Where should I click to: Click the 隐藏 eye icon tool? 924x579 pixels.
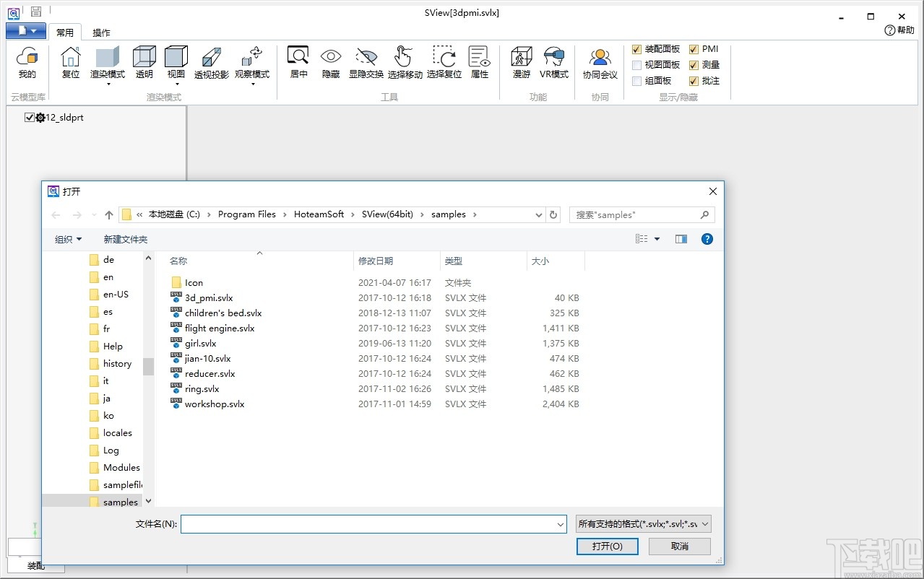(331, 62)
